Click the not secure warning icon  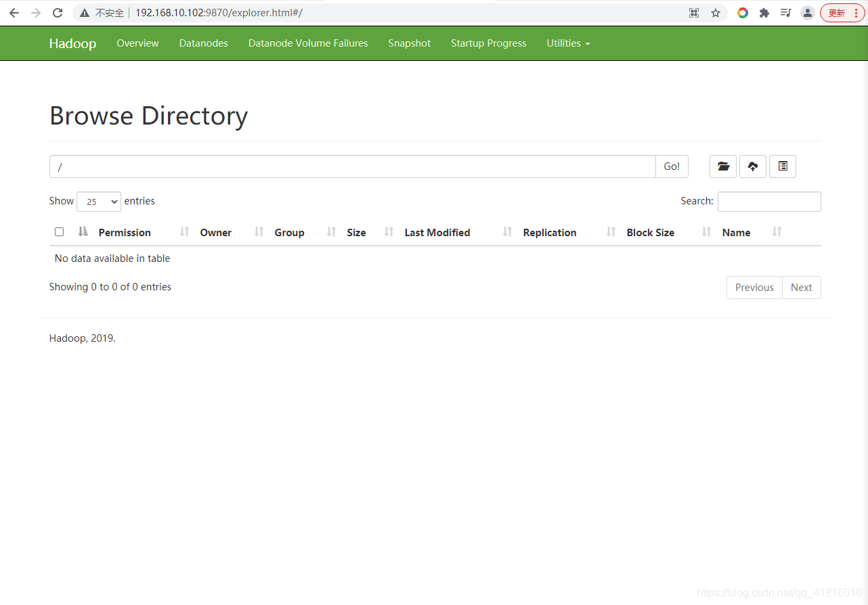(x=85, y=13)
